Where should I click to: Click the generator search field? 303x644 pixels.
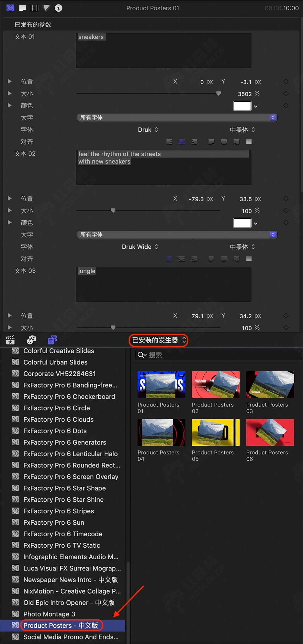pos(219,355)
